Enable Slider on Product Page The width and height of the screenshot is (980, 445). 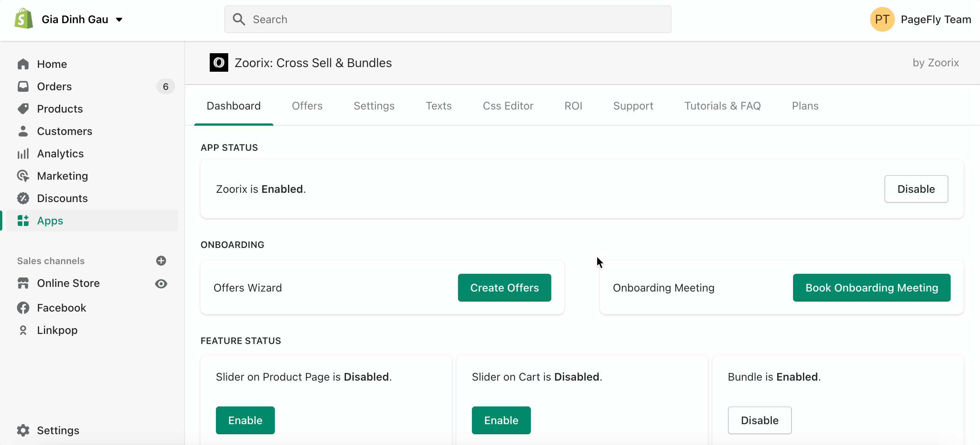245,420
